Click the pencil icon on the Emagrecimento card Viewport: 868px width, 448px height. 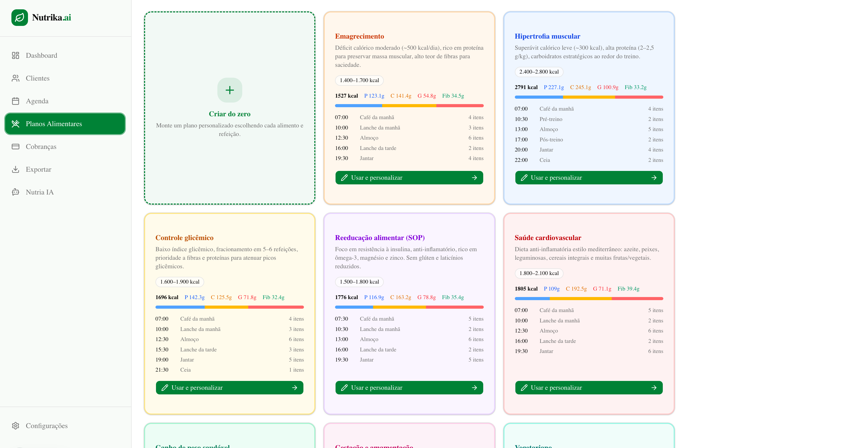pyautogui.click(x=344, y=178)
